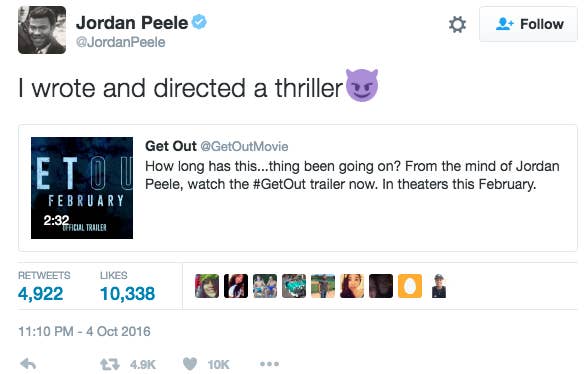Viewport: 588px width, 374px height.
Task: Open the @GetOutMovie handle
Action: 244,146
